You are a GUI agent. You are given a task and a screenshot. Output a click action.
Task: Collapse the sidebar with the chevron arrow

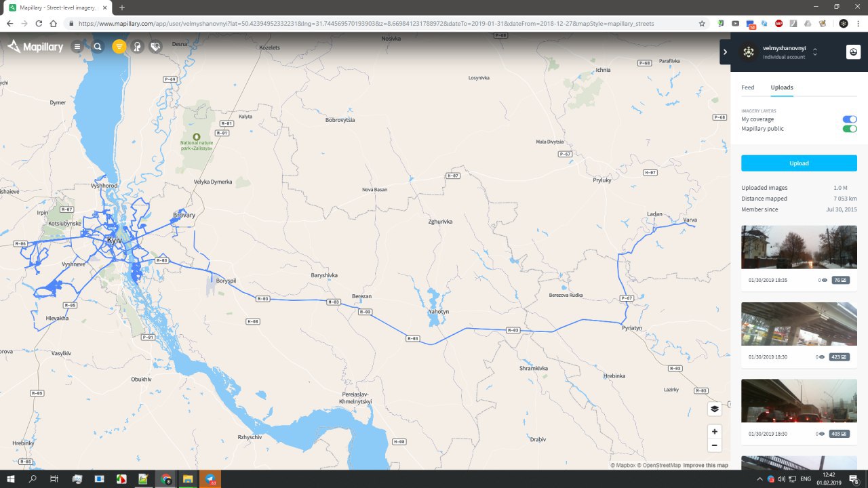coord(725,52)
